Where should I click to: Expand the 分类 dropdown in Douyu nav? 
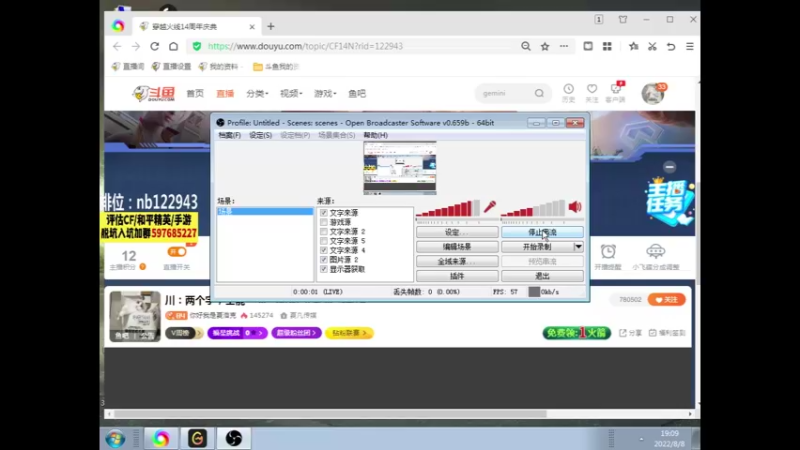(257, 93)
